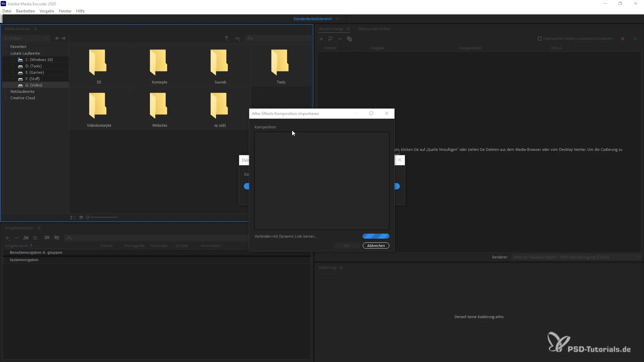Screen dimensions: 644x362
Task: Select the Warteschlange tab
Action: click(331, 29)
